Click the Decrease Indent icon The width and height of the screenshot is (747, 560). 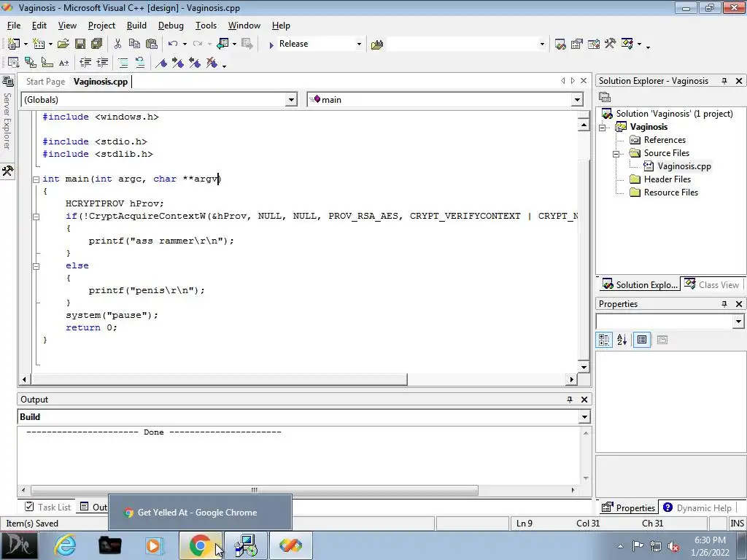tap(85, 63)
